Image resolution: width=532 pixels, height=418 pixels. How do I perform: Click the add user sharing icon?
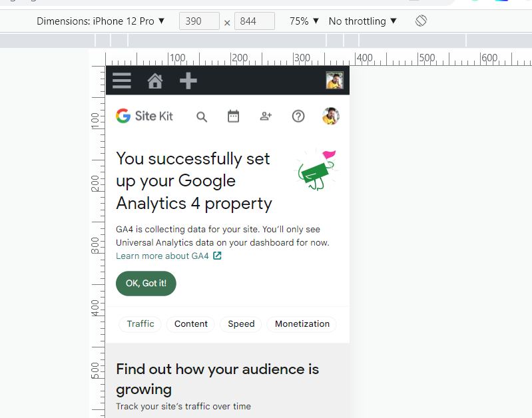click(266, 116)
